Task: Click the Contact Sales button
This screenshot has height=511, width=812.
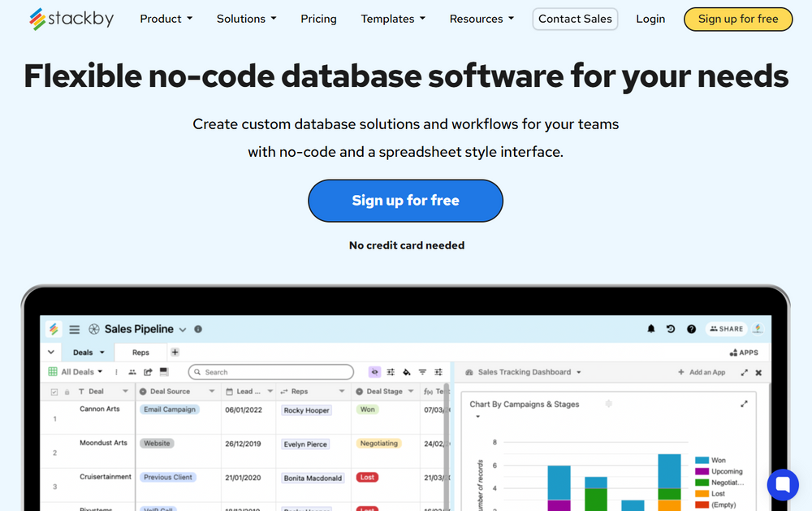Action: [x=575, y=18]
